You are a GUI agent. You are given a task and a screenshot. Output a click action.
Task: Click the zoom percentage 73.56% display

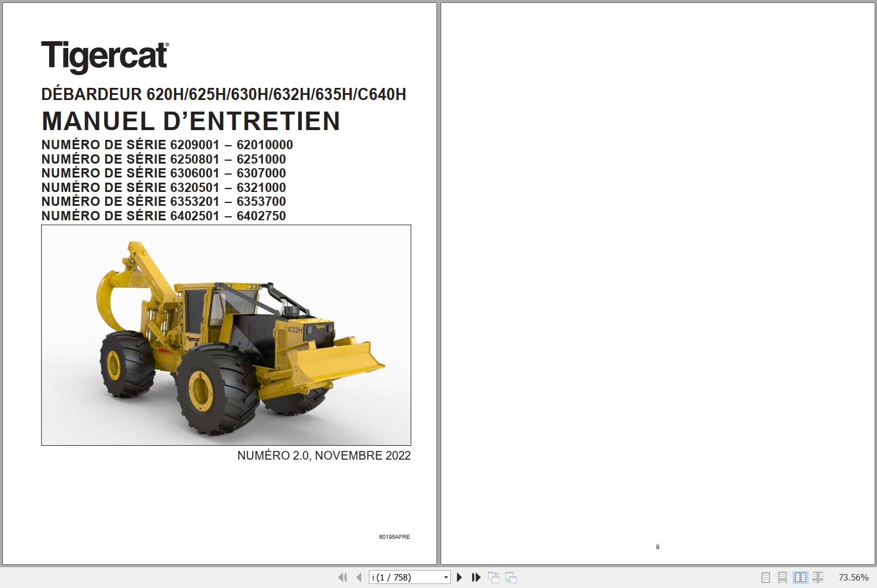click(x=854, y=577)
